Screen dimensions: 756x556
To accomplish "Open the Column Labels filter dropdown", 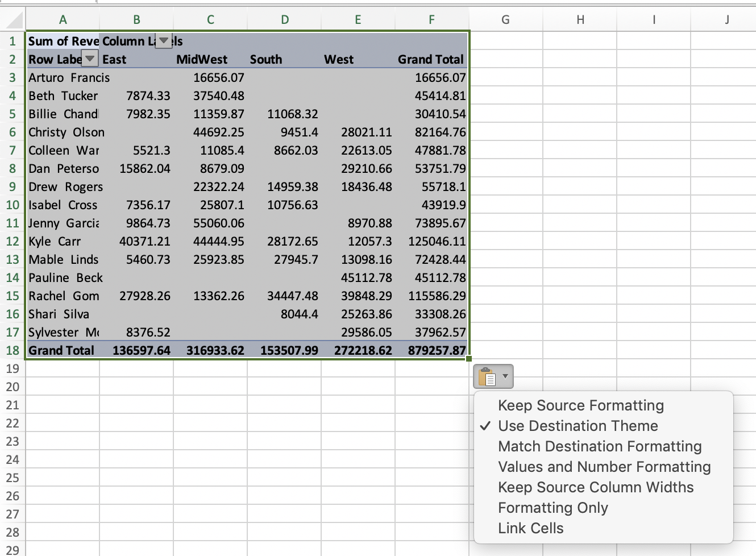I will click(x=164, y=40).
